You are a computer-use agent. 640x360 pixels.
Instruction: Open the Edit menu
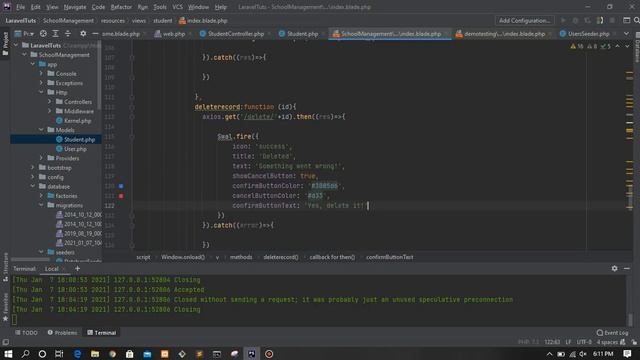pos(36,7)
